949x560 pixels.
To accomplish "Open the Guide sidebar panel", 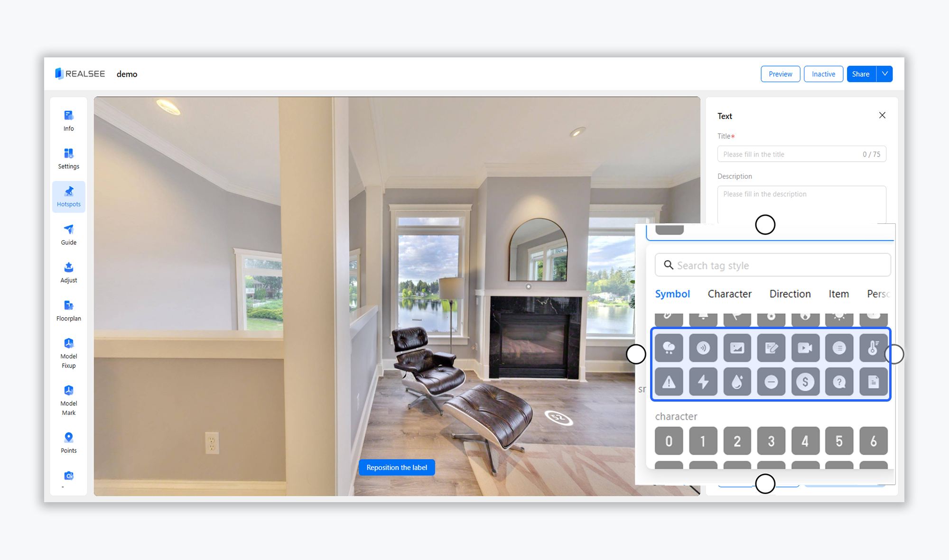I will pyautogui.click(x=69, y=235).
